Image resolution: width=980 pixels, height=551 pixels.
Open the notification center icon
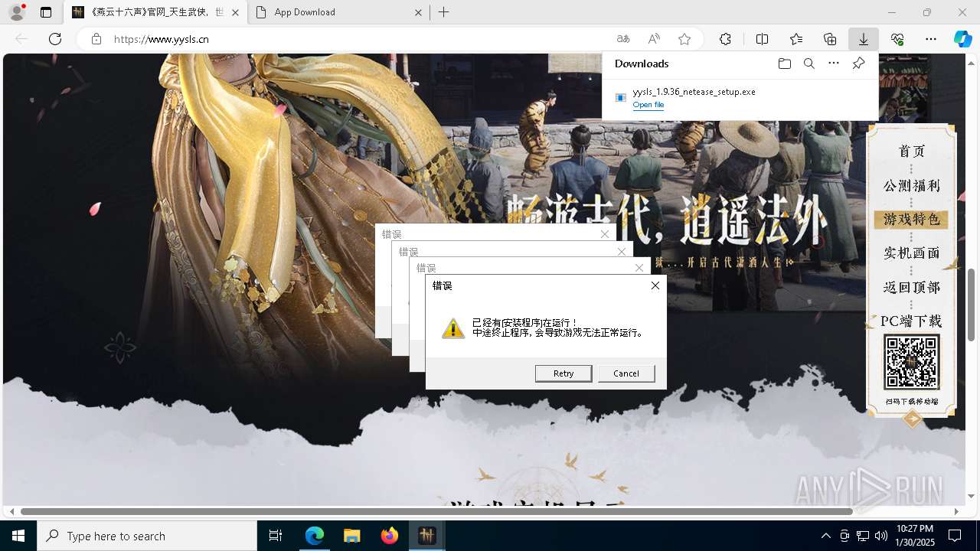click(x=955, y=536)
